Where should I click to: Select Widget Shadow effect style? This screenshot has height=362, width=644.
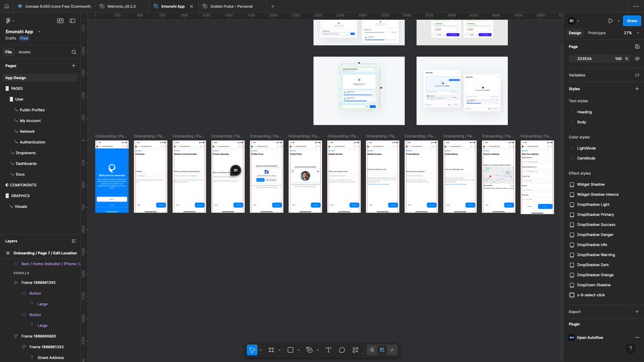click(x=590, y=184)
